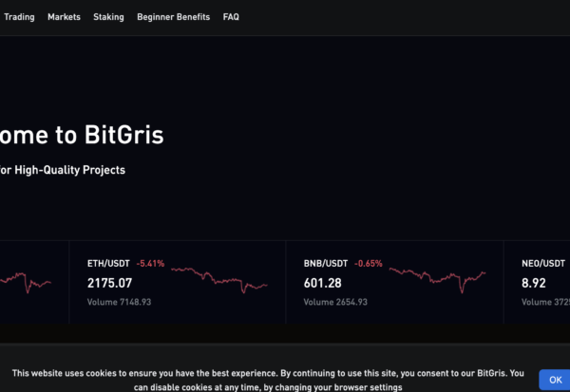Open the Staking section

[108, 17]
